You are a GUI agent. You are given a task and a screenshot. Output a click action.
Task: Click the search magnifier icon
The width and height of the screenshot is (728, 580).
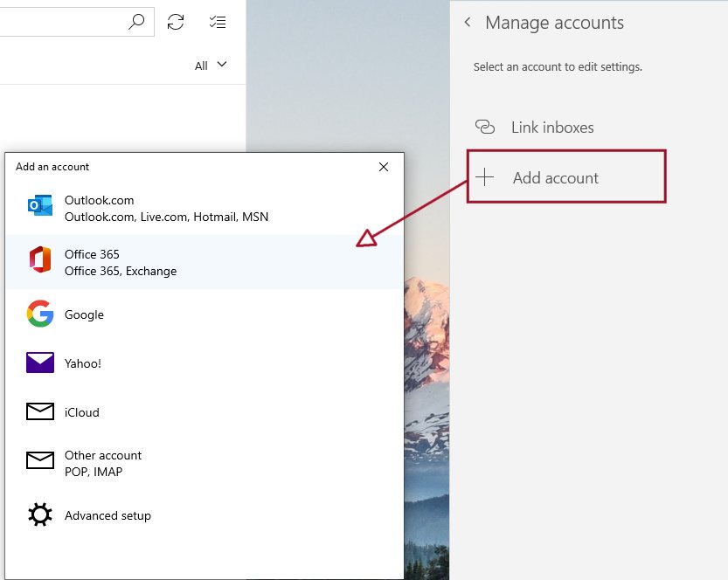tap(136, 21)
